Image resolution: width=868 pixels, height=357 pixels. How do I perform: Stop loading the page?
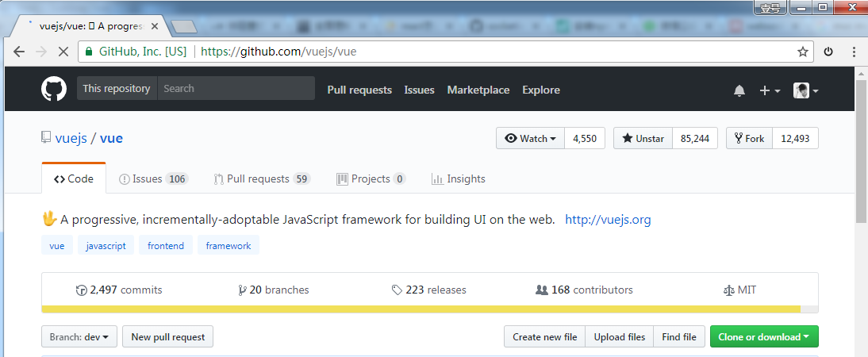tap(63, 52)
